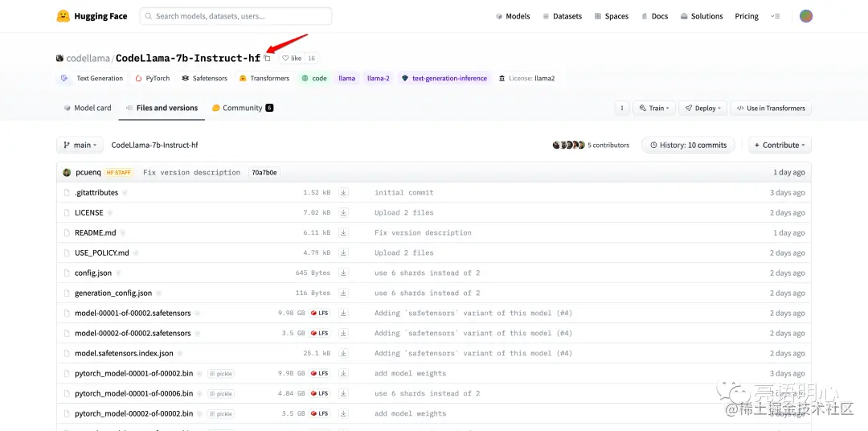
Task: Open Pricing in the top navigation
Action: (746, 16)
